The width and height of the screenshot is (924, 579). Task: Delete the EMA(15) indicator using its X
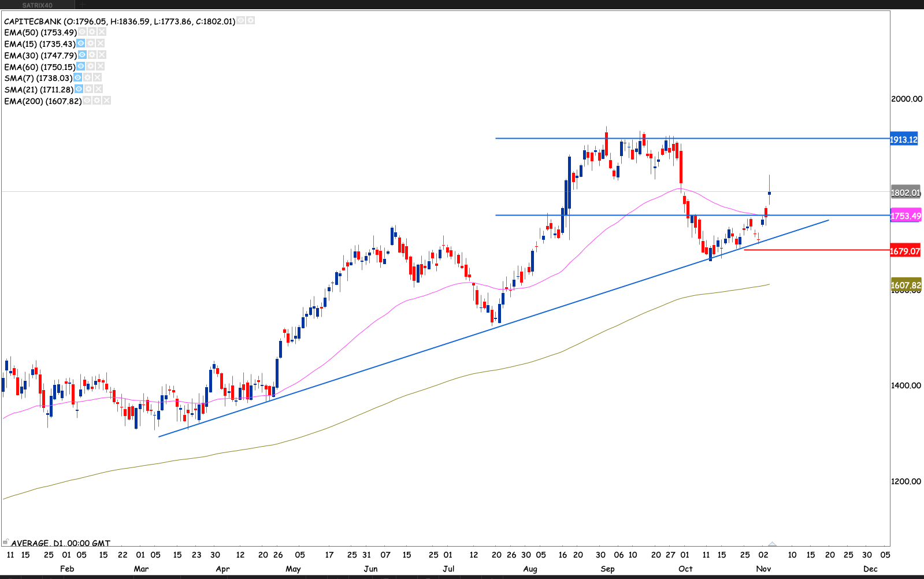coord(101,44)
